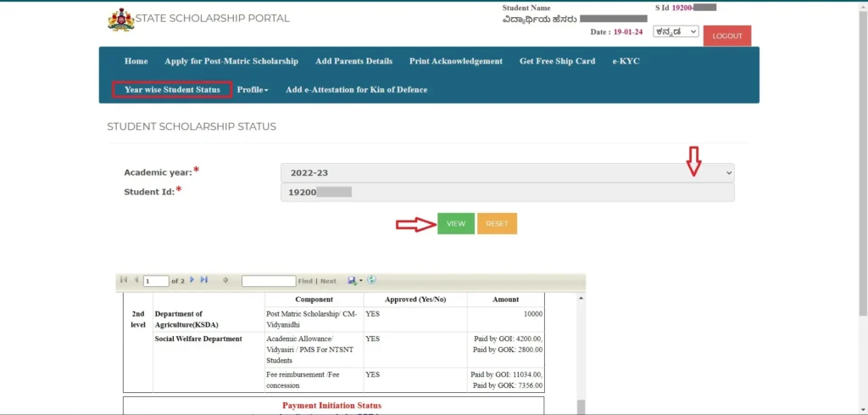Open the e-KYC menu item
This screenshot has height=415, width=868.
tap(626, 61)
